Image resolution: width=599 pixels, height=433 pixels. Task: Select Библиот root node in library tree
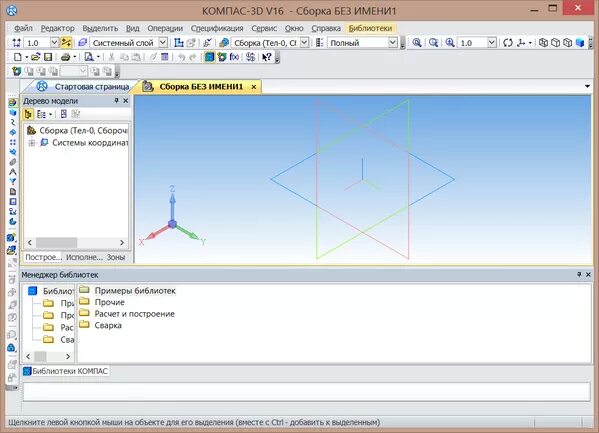click(51, 291)
